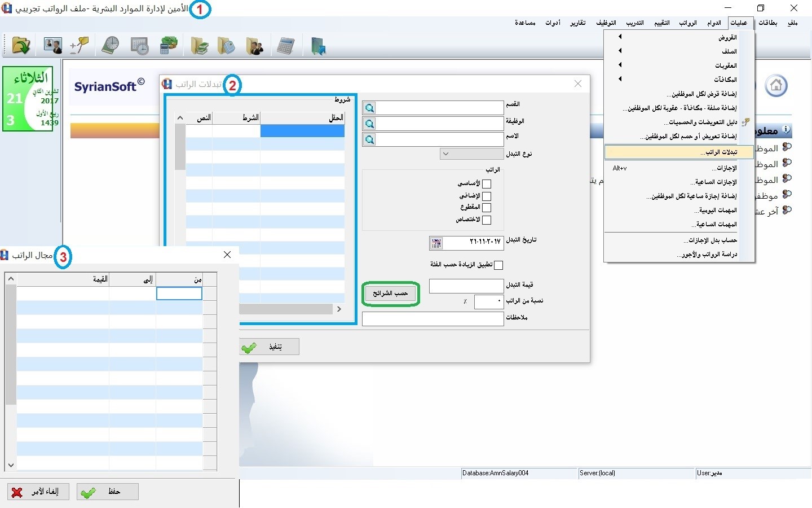Click the search icon next to آخر عش
Screen dimensions: 812x508
[x=787, y=211]
